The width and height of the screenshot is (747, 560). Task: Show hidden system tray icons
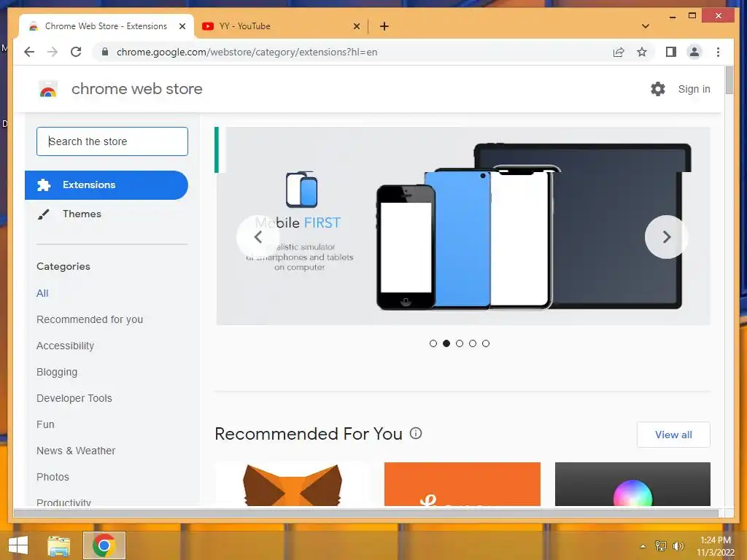click(643, 546)
